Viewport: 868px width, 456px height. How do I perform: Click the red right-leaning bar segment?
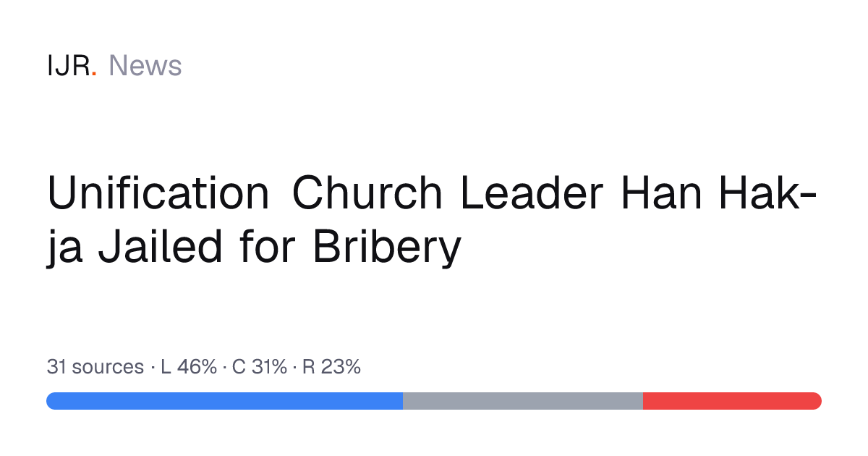(732, 401)
